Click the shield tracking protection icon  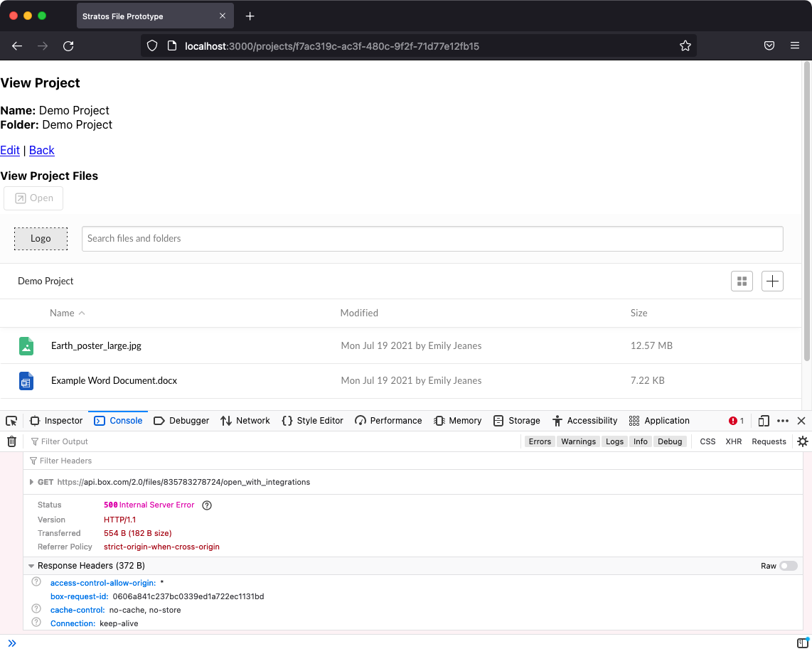151,46
